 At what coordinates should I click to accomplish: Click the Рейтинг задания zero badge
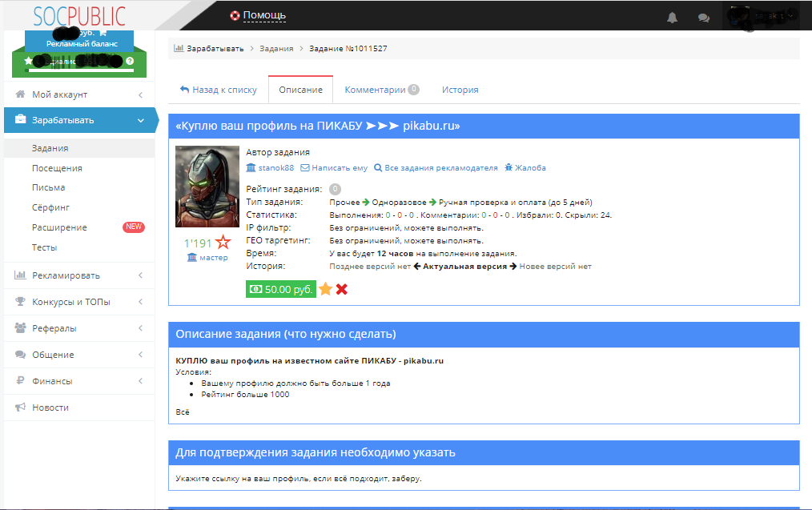(x=335, y=189)
